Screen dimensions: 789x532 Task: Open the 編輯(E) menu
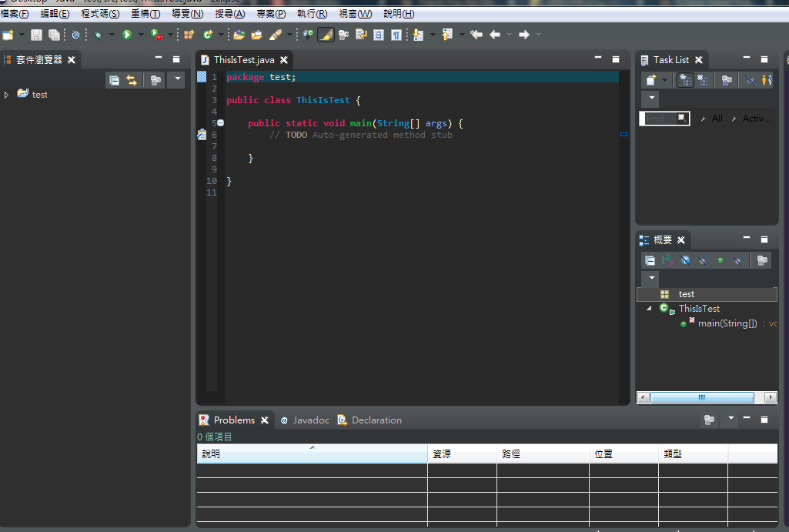coord(55,14)
